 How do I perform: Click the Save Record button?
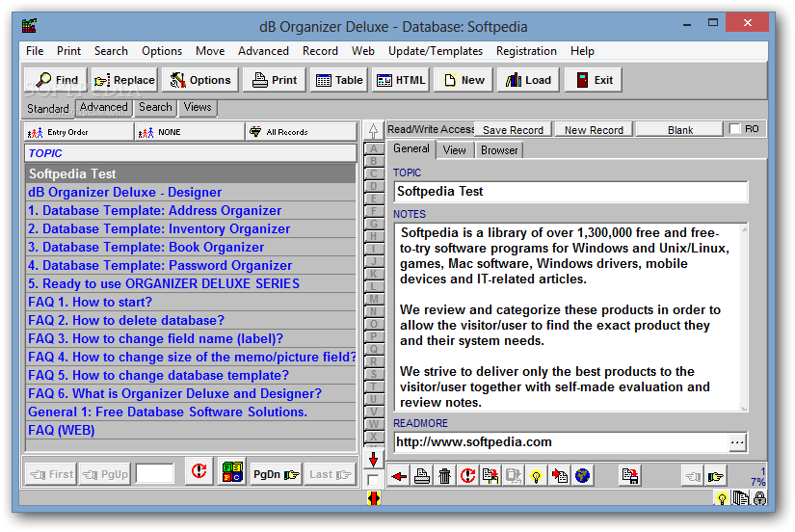click(x=513, y=130)
